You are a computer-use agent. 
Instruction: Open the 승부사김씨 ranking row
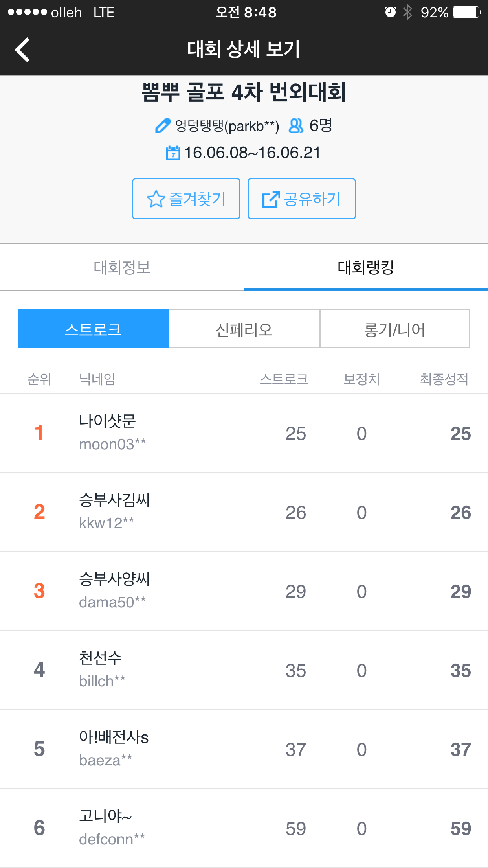244,512
